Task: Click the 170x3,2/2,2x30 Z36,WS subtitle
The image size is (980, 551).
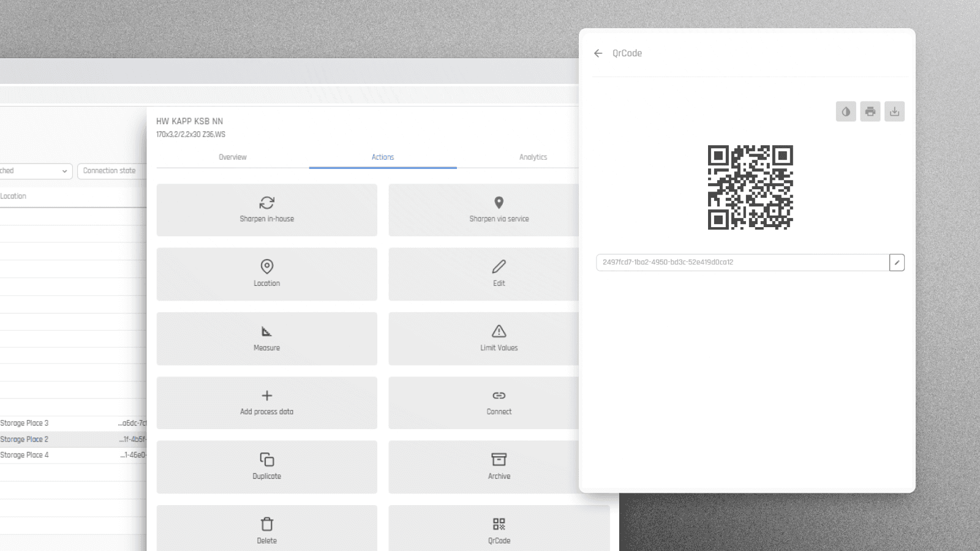Action: 190,135
